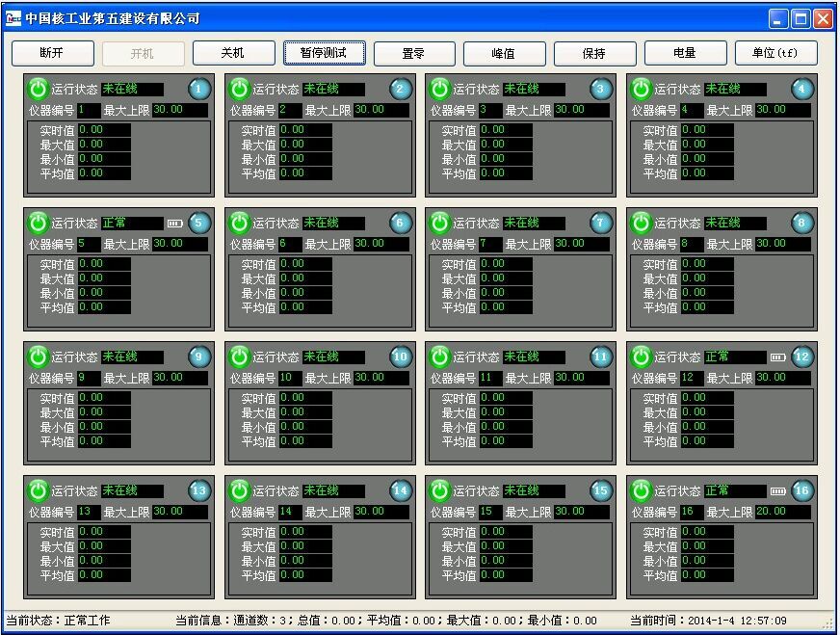The image size is (840, 635).
Task: Toggle the power icon of instrument 11
Action: tap(440, 357)
